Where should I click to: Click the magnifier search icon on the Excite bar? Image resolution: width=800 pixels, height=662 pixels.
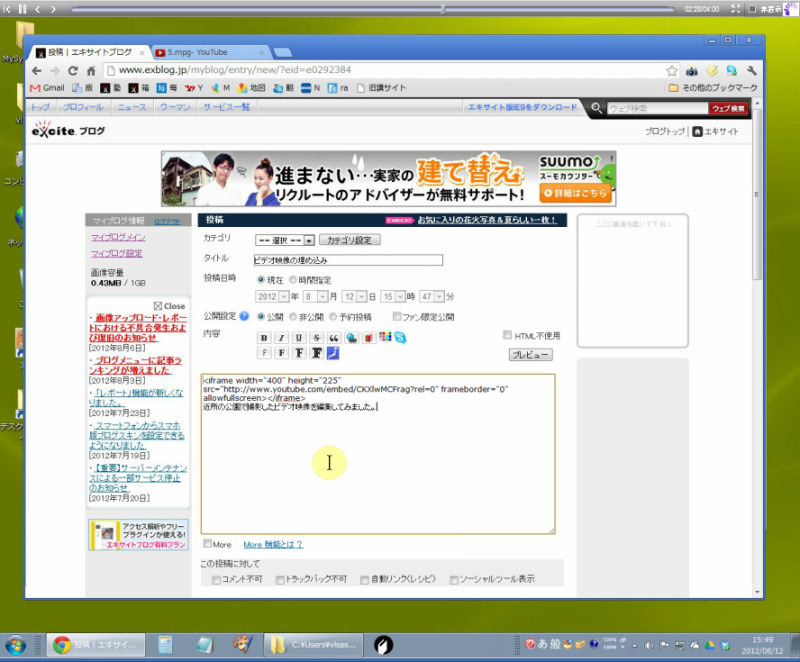[596, 108]
